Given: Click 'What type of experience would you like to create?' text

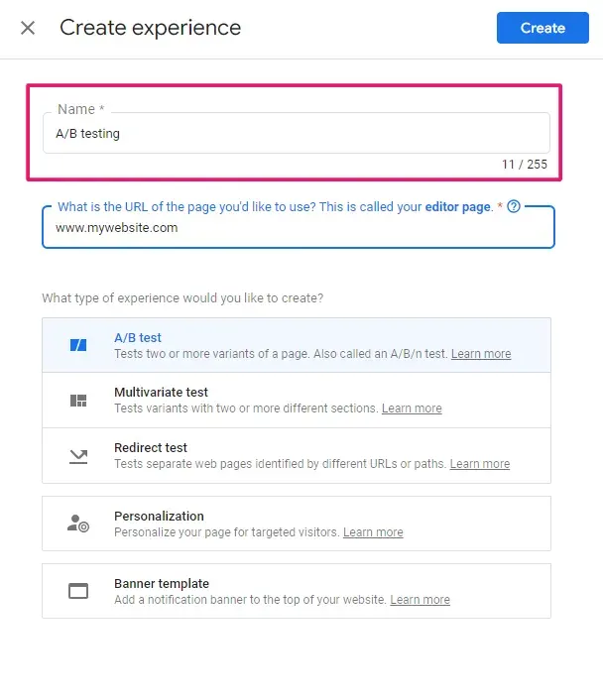Looking at the screenshot, I should pos(182,297).
